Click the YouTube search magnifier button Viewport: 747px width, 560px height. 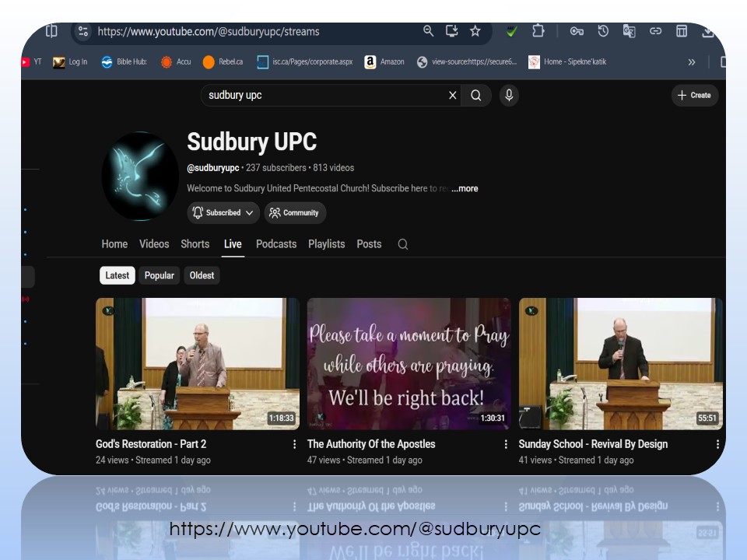pyautogui.click(x=476, y=95)
